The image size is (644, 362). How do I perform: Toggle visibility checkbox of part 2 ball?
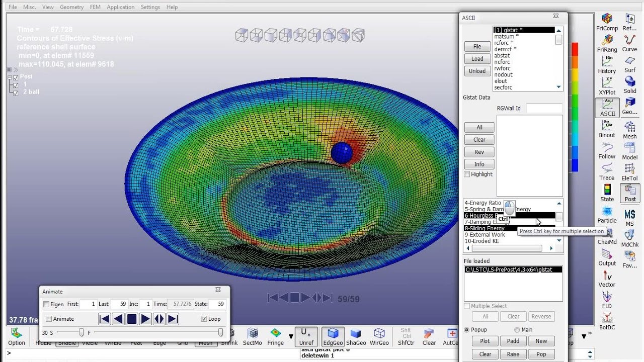16,93
